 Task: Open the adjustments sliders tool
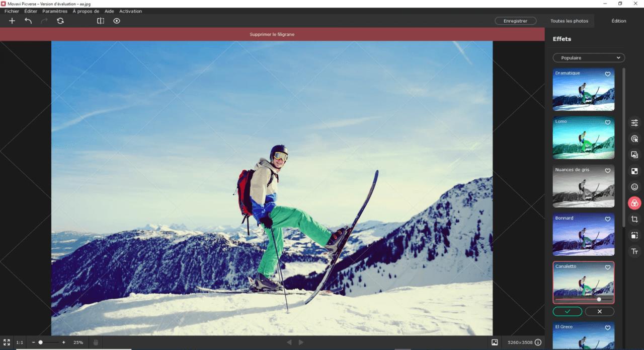pos(634,123)
